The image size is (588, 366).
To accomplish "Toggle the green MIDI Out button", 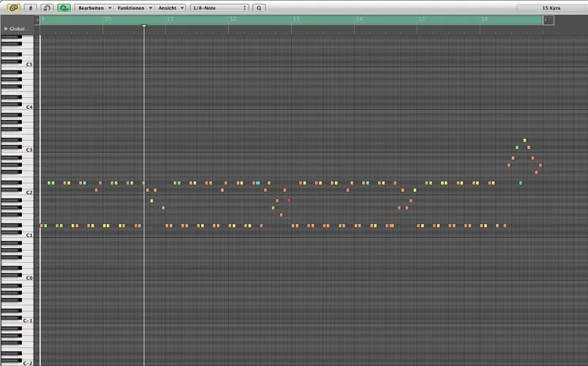I will coord(64,7).
